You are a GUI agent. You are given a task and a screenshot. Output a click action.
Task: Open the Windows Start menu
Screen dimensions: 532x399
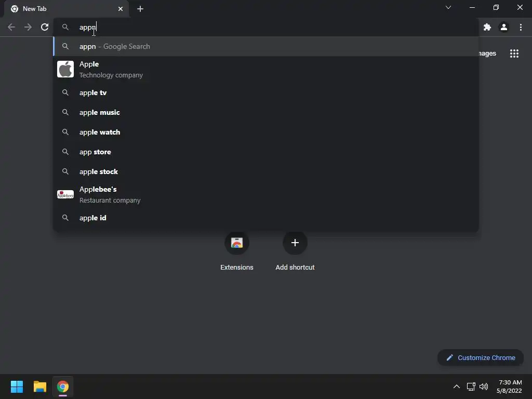(x=17, y=387)
